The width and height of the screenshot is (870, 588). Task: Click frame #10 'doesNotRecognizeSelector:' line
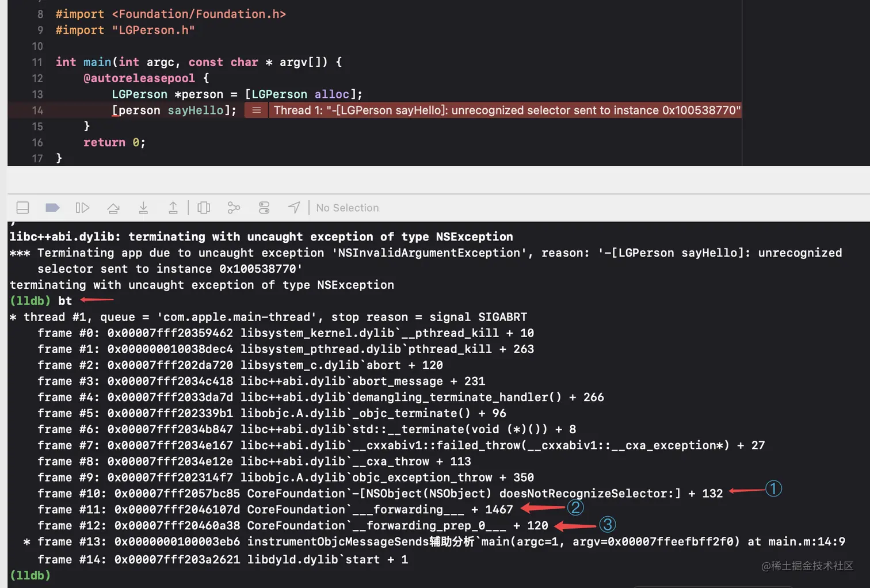[380, 494]
